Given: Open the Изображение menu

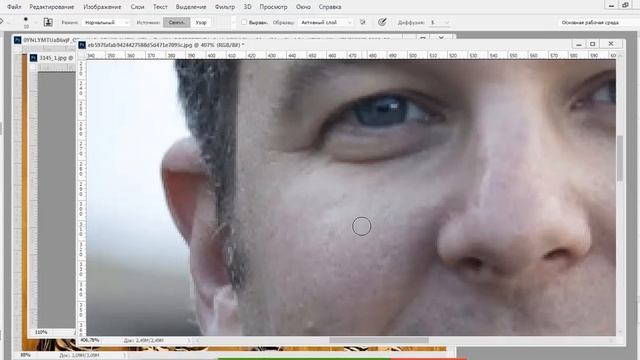Looking at the screenshot, I should click(x=102, y=7).
